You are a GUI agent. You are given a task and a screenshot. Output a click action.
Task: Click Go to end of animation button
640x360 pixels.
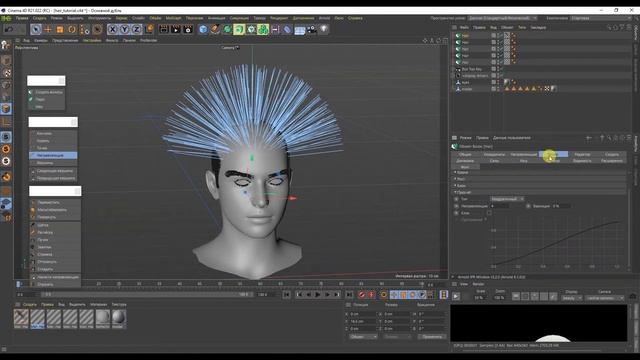click(x=349, y=294)
